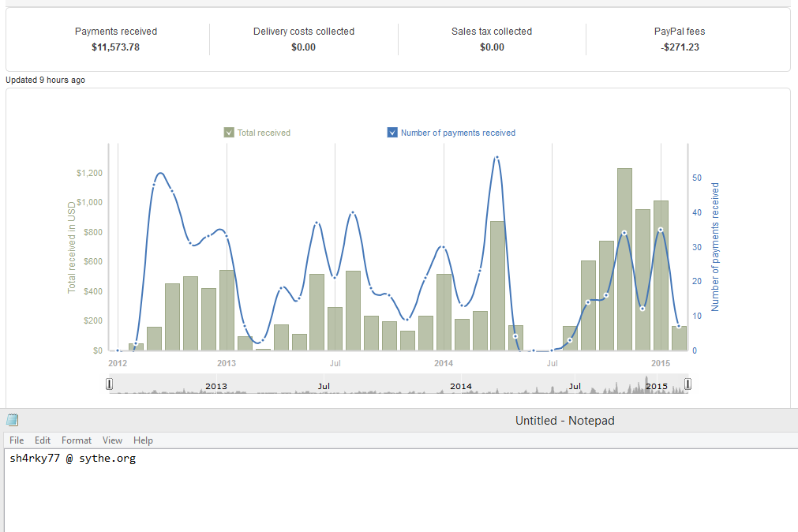Viewport: 798px width, 532px height.
Task: Click the Payments received amount $11,573.78
Action: coord(115,47)
